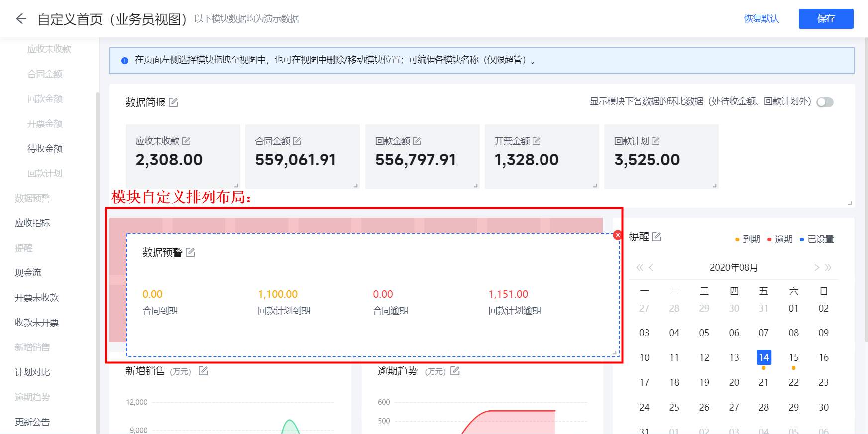Jump to next year in calendar
The width and height of the screenshot is (868, 434).
point(828,268)
